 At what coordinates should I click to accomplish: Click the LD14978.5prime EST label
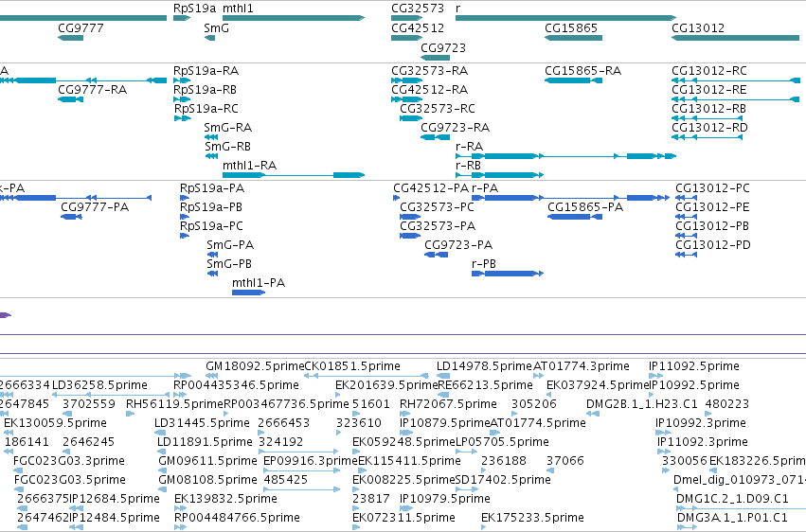coord(484,366)
